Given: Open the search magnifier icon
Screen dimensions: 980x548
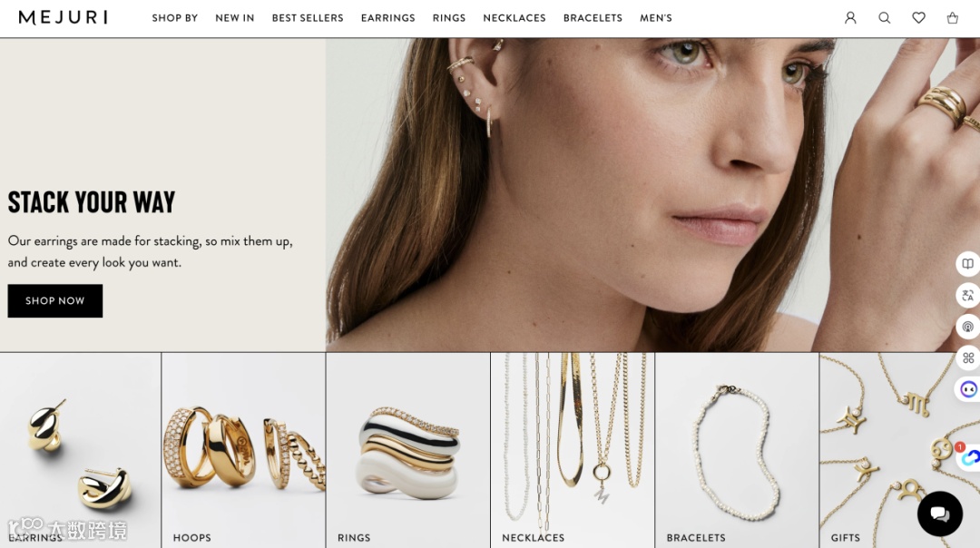Looking at the screenshot, I should coord(885,18).
